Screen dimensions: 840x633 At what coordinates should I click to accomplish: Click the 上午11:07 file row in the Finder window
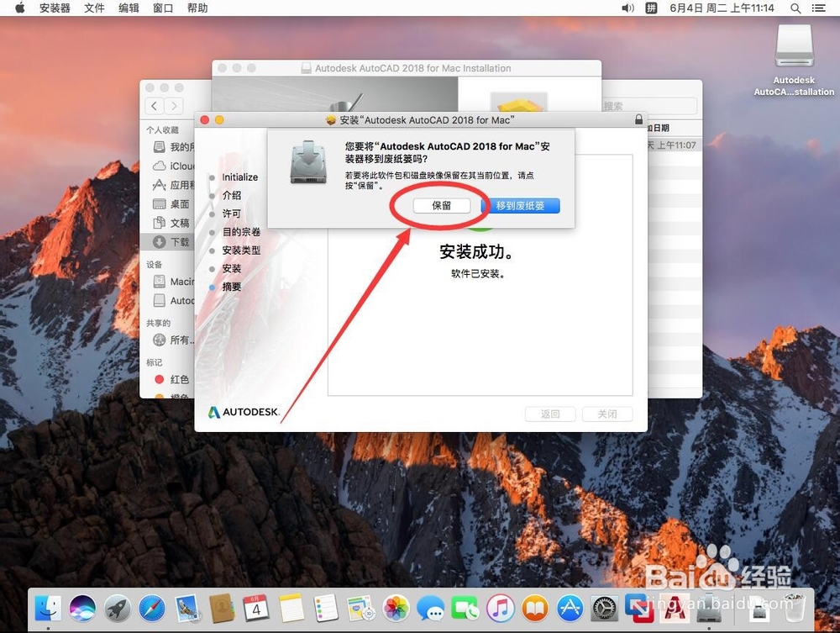[674, 145]
